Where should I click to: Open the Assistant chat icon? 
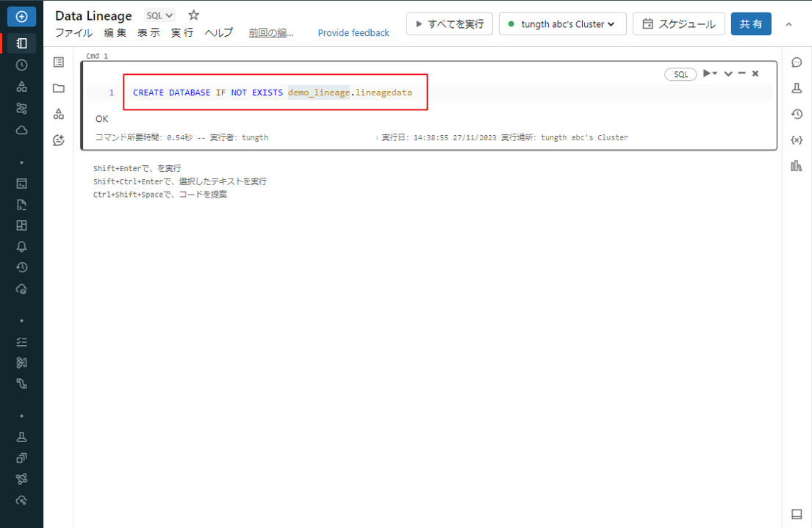pos(59,140)
